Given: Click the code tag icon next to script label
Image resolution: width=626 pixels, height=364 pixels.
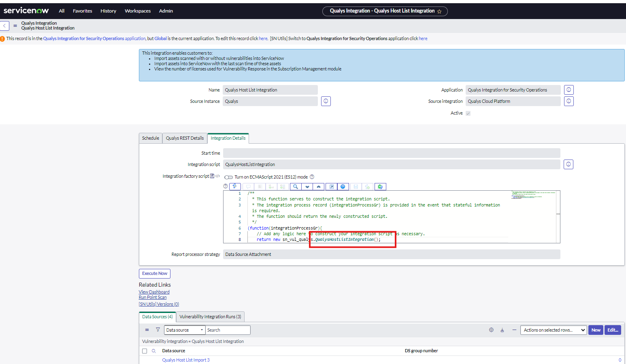Looking at the screenshot, I should [218, 176].
